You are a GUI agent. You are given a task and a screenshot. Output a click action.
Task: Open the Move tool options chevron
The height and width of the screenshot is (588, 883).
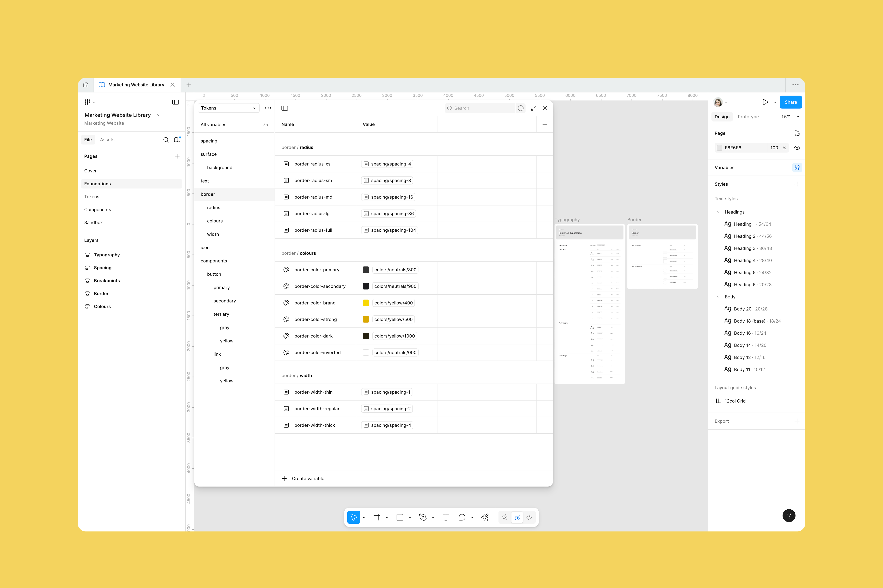click(x=364, y=518)
